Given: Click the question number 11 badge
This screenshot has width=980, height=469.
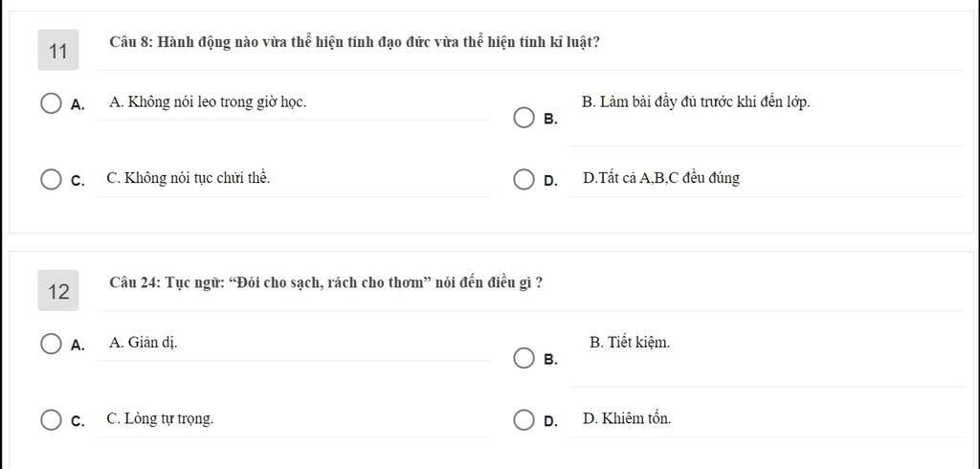Looking at the screenshot, I should point(58,50).
